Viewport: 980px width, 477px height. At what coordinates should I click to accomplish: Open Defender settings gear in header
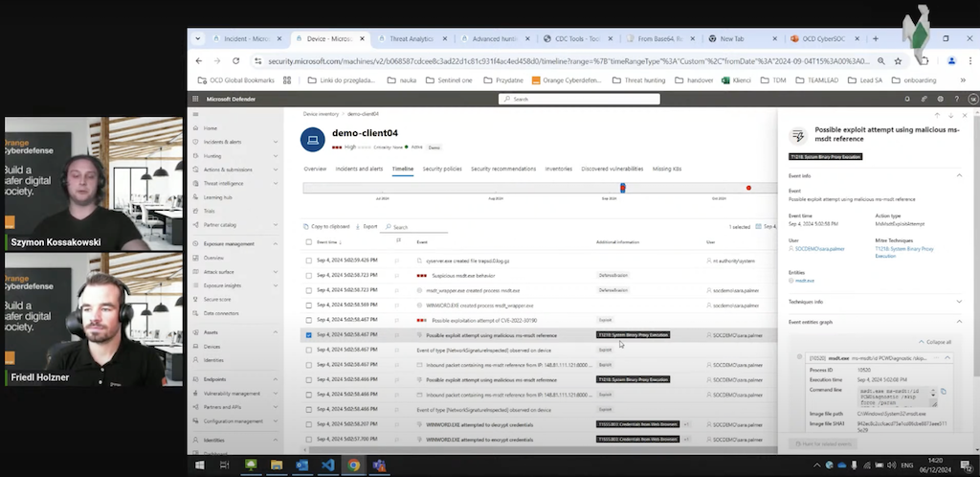tap(941, 99)
